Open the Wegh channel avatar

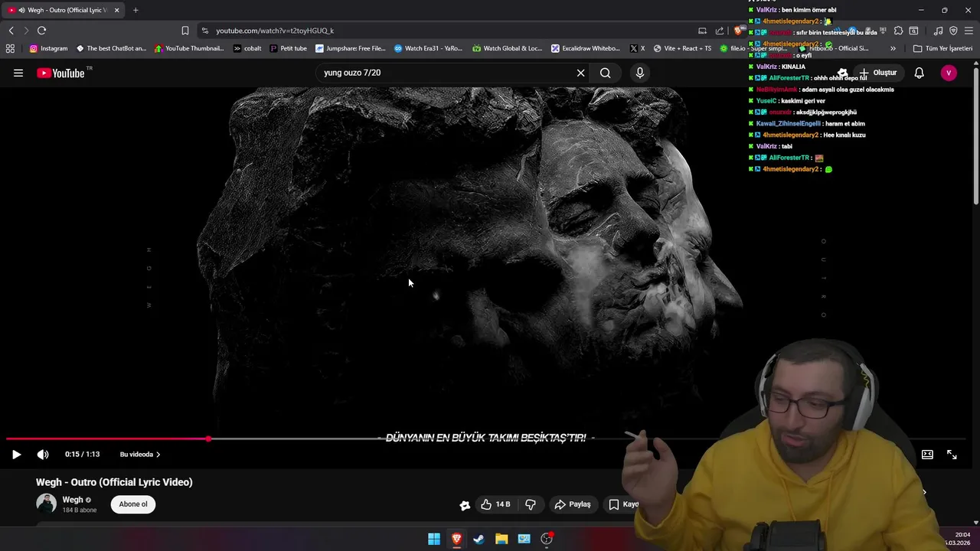click(47, 504)
